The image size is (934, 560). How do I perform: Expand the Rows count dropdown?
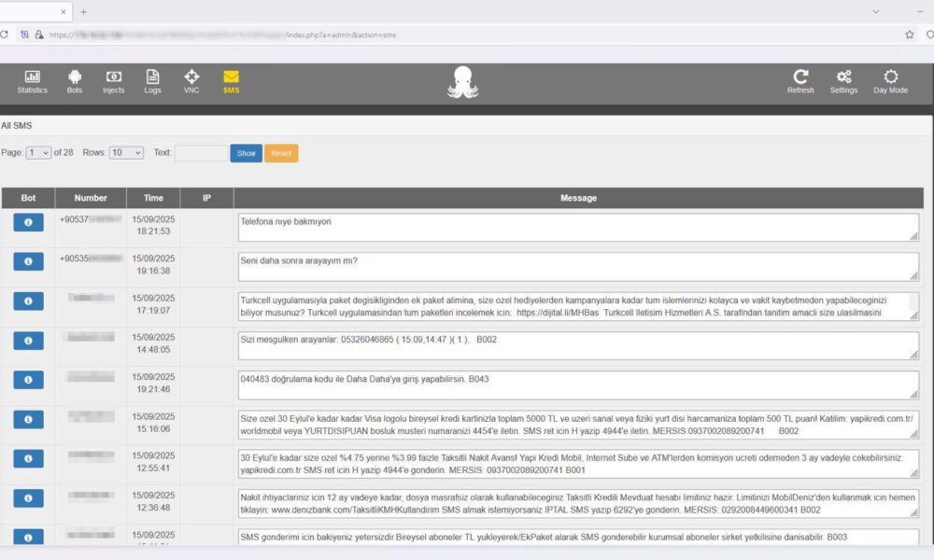pyautogui.click(x=126, y=153)
